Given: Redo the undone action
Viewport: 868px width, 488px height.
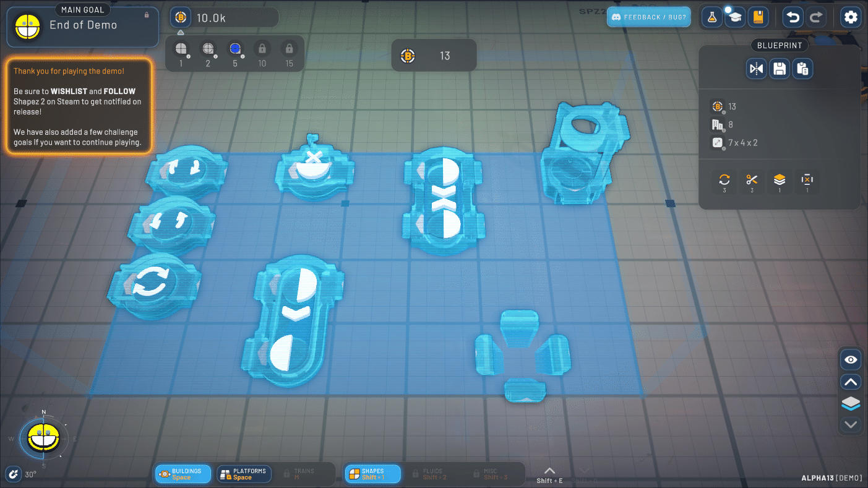Looking at the screenshot, I should [x=817, y=17].
